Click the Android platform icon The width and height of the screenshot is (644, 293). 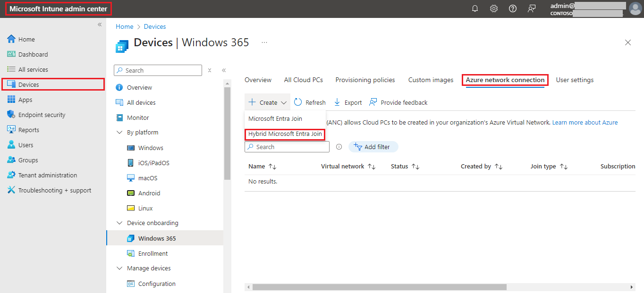[131, 193]
